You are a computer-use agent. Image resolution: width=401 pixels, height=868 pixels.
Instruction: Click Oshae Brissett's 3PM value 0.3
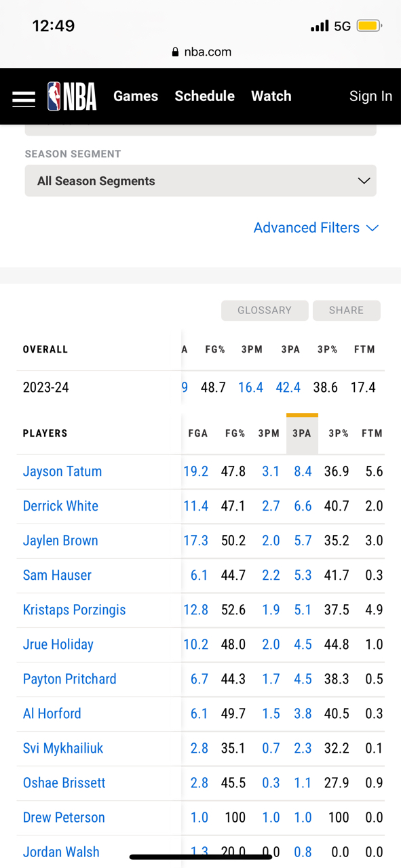click(x=271, y=783)
